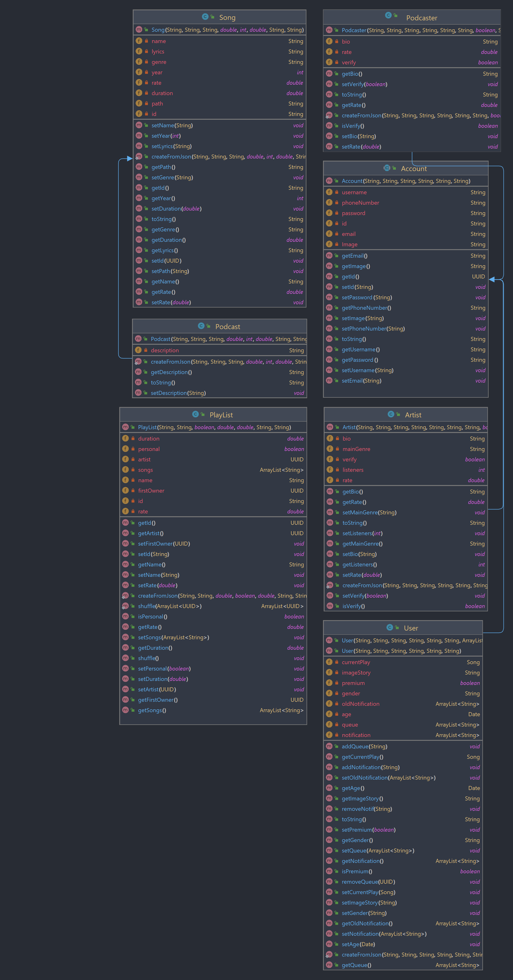This screenshot has width=513, height=980.
Task: Select the User class title
Action: click(x=411, y=628)
